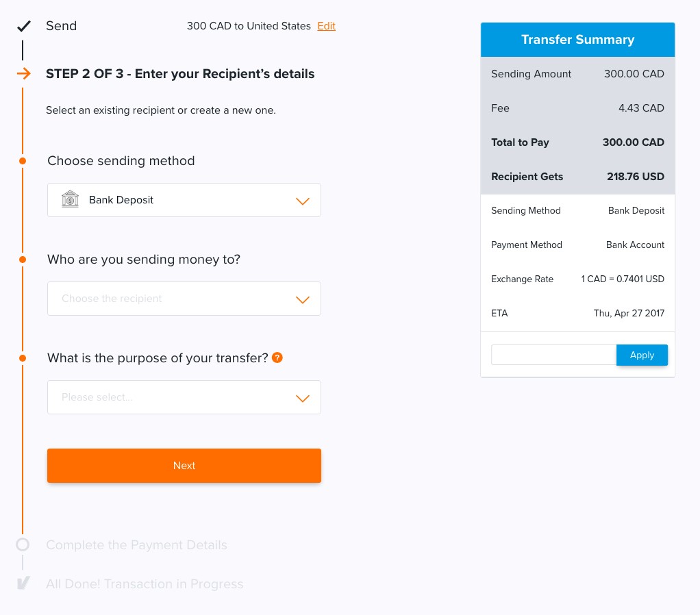Click the orange dot beside Choose sending method
The width and height of the screenshot is (700, 615).
[x=23, y=161]
